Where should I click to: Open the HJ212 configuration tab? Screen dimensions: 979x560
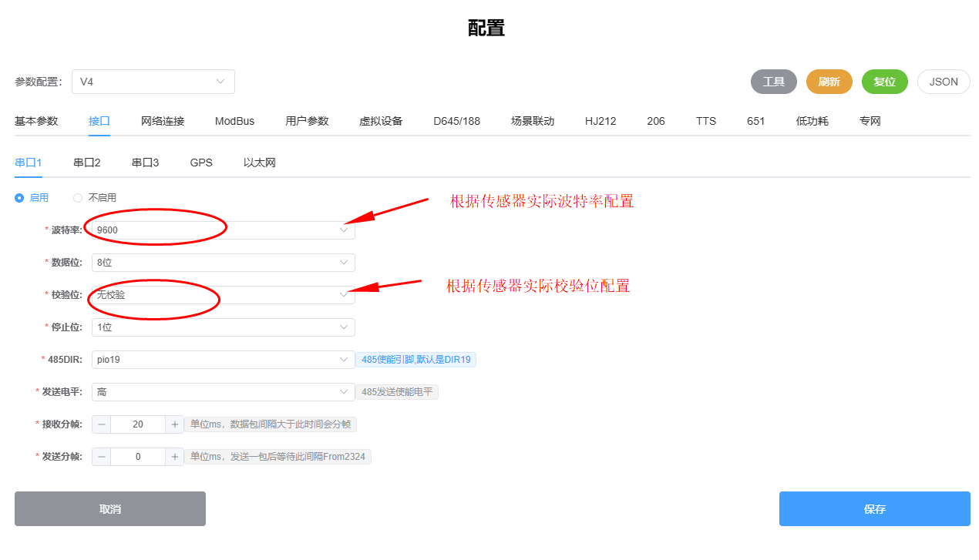point(601,121)
